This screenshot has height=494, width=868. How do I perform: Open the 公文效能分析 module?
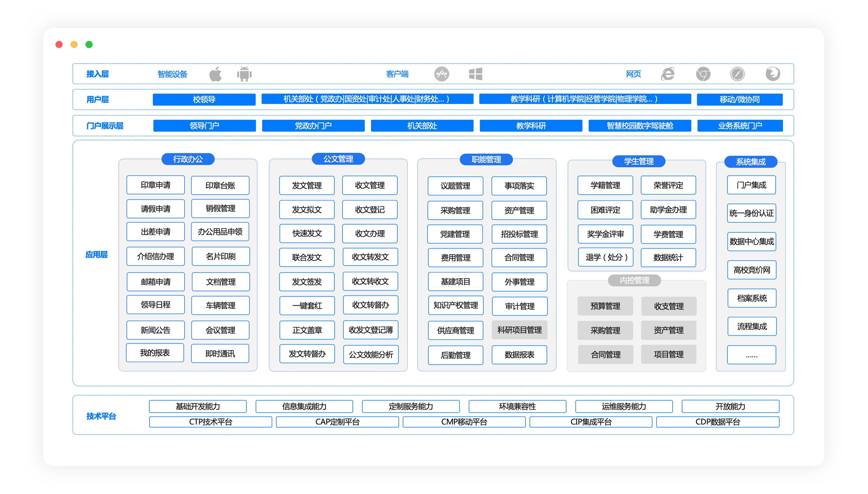(371, 355)
